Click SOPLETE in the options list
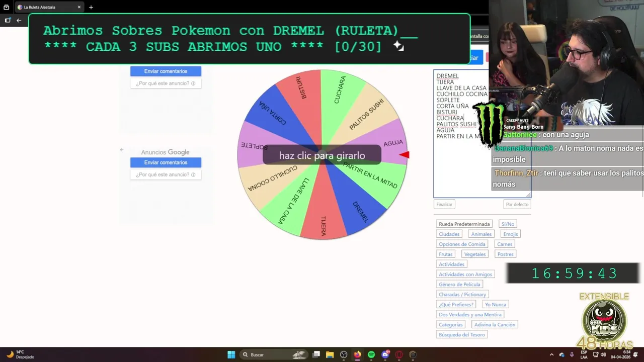644x362 pixels. tap(448, 100)
